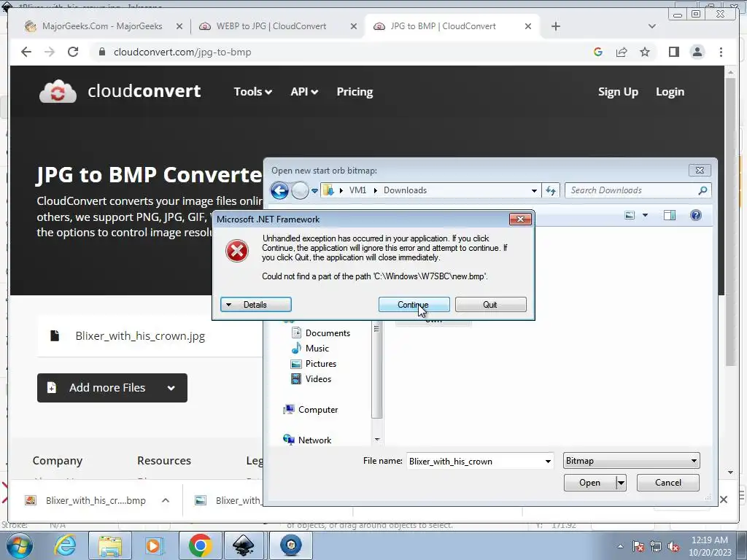Click the cloudconvert logo
The image size is (747, 560).
(120, 91)
